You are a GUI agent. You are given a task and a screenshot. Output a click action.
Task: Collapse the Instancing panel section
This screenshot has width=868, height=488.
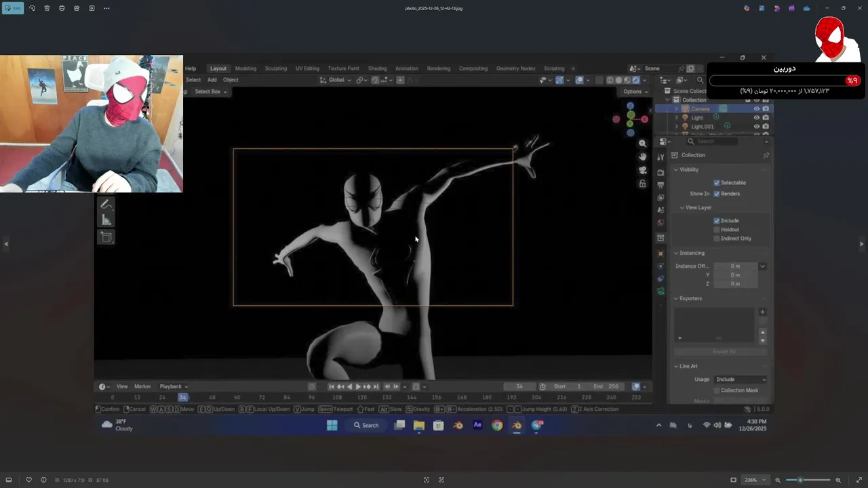675,253
